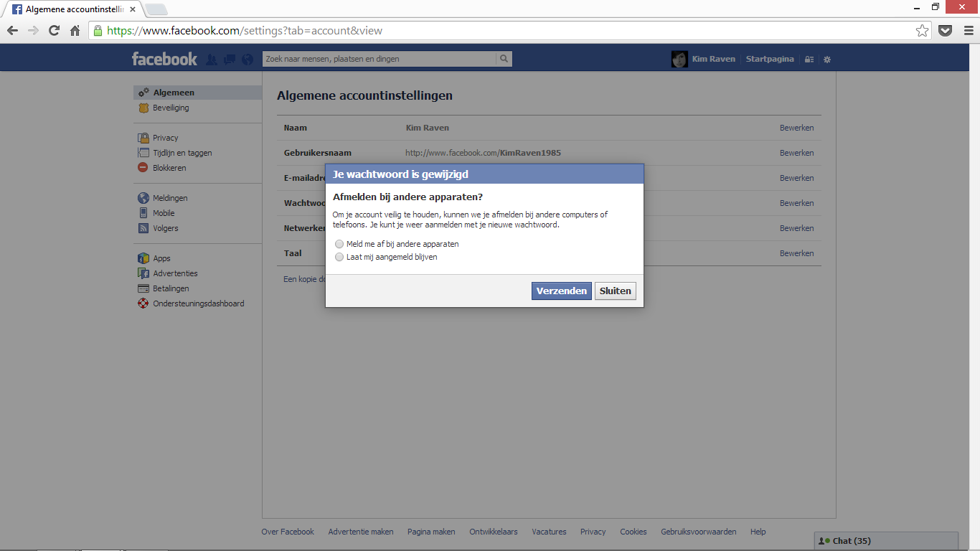Viewport: 980px width, 551px height.
Task: Reload the page in Chrome
Action: click(x=54, y=30)
